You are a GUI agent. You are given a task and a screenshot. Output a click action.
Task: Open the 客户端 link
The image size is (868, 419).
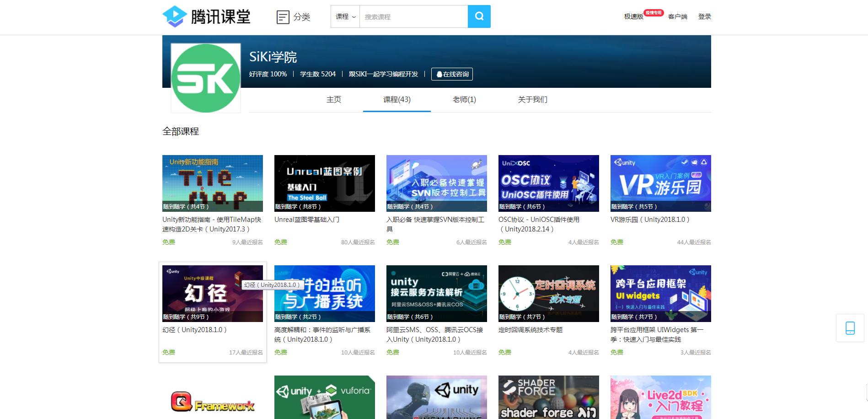click(x=678, y=16)
